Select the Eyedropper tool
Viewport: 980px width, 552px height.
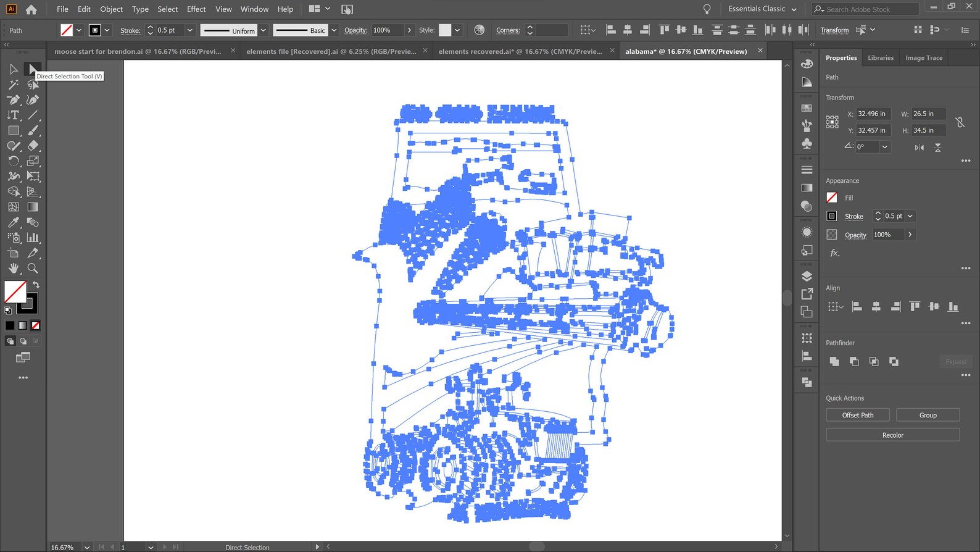(13, 222)
